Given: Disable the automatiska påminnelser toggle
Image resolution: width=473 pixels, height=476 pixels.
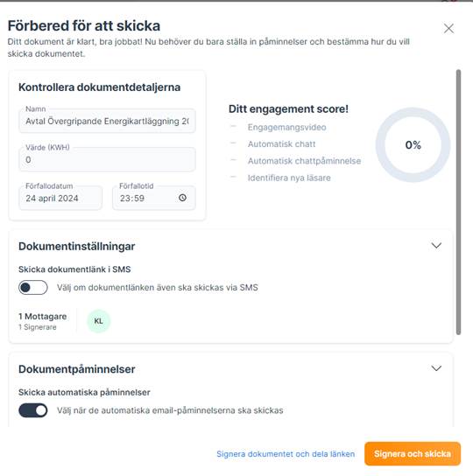Looking at the screenshot, I should 32,410.
